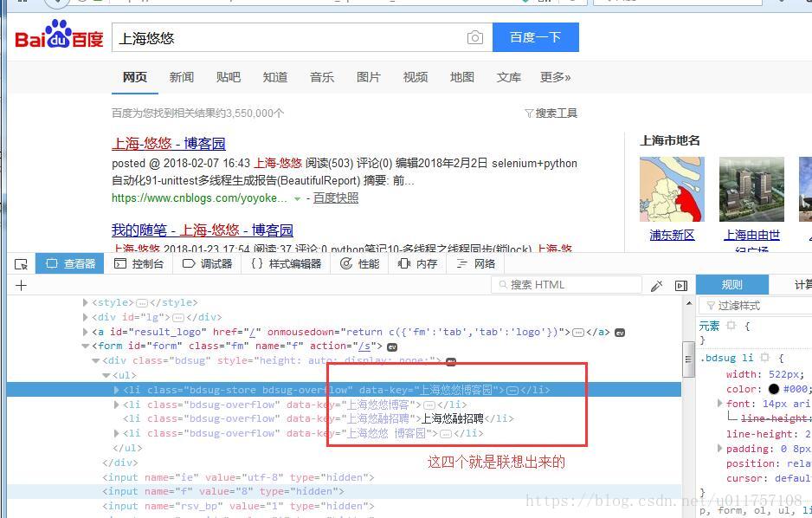Click the eyedropper color picker icon

tap(657, 285)
